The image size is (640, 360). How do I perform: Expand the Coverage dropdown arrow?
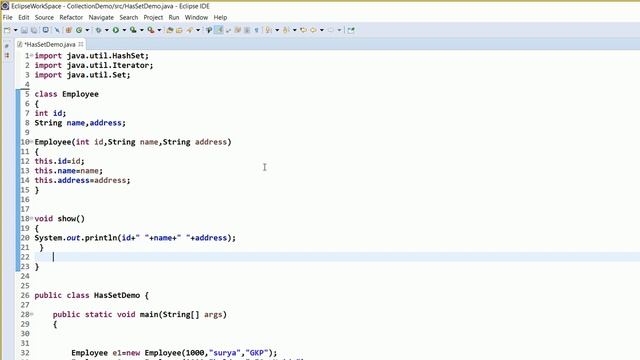[x=142, y=30]
